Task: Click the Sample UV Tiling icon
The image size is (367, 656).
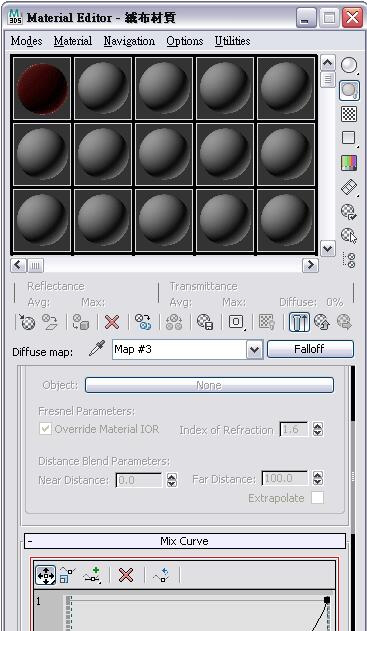Action: pyautogui.click(x=349, y=138)
